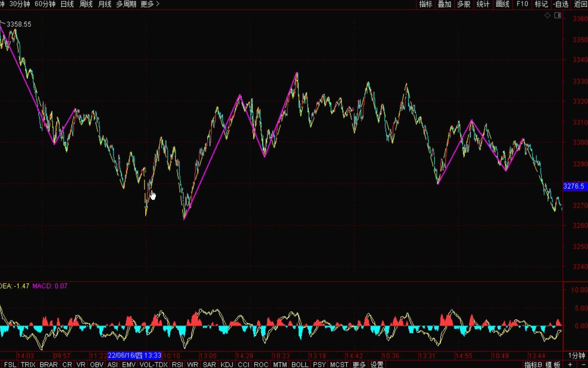
Task: Zoom out with the minus button
Action: tap(583, 364)
